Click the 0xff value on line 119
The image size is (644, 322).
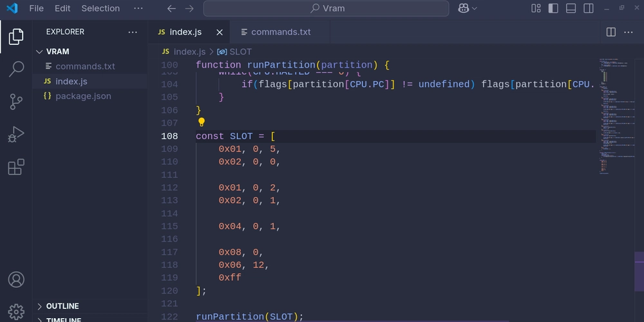[x=230, y=278]
